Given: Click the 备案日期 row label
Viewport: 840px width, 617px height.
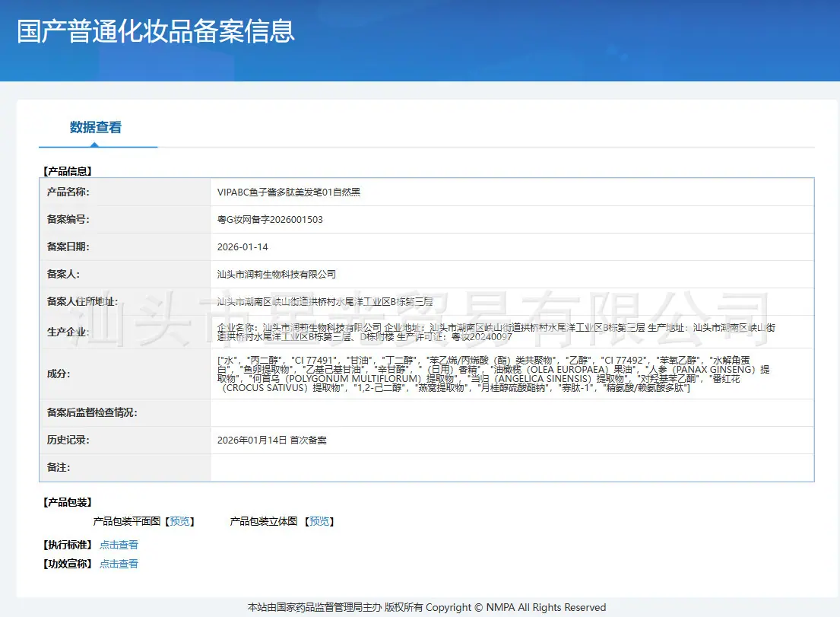Looking at the screenshot, I should (x=68, y=246).
